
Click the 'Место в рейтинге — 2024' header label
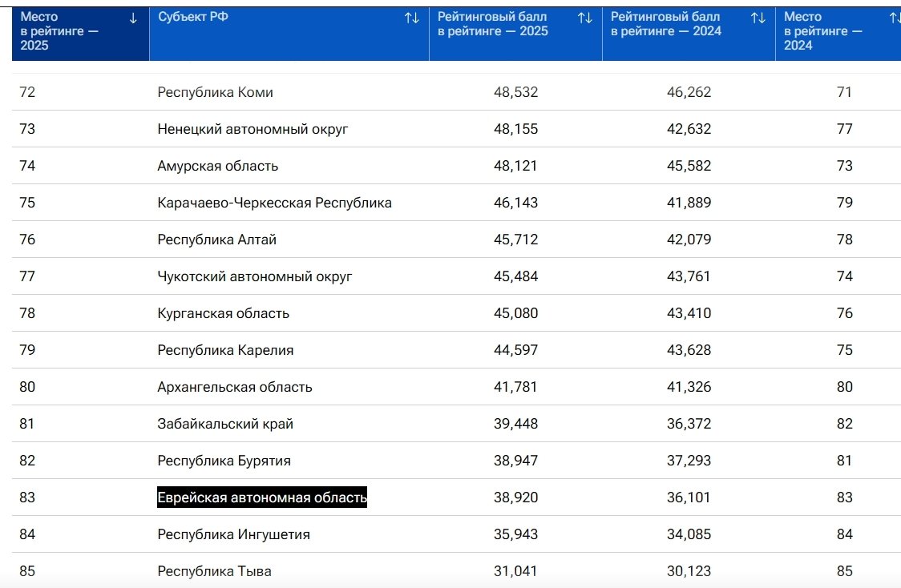[823, 31]
